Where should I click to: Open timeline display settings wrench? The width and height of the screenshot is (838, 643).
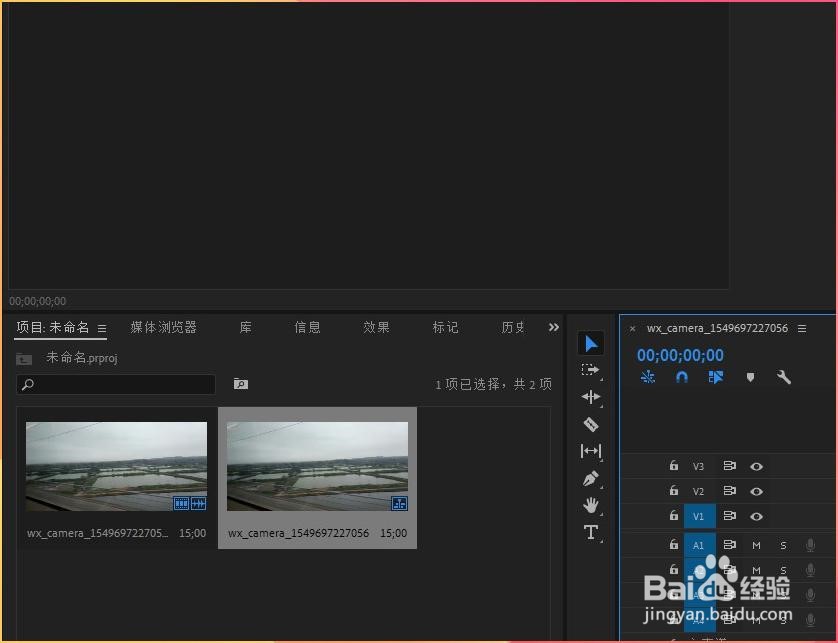[x=783, y=377]
